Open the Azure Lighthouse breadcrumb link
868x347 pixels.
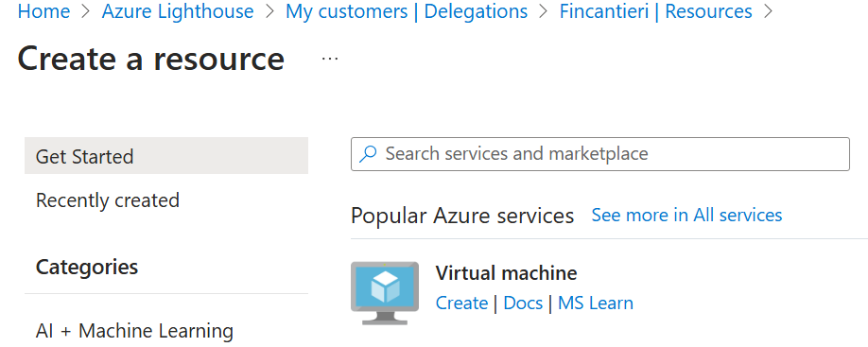(x=178, y=11)
